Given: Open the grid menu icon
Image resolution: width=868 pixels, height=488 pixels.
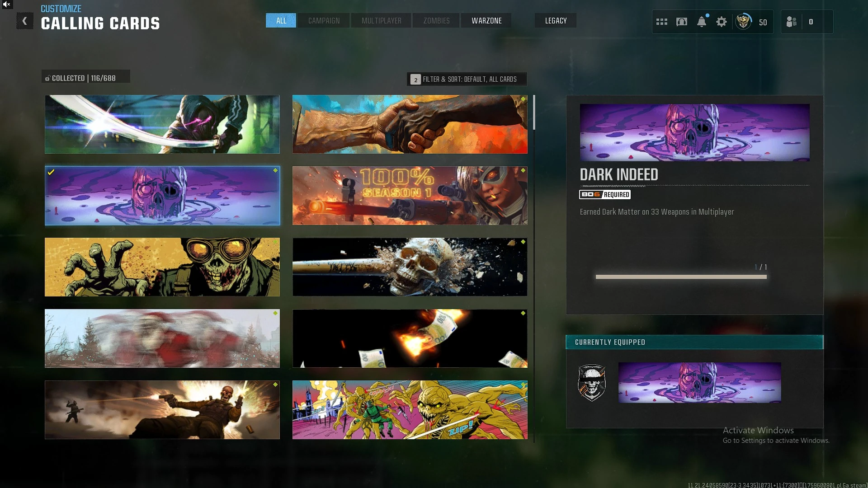Looking at the screenshot, I should pyautogui.click(x=661, y=22).
